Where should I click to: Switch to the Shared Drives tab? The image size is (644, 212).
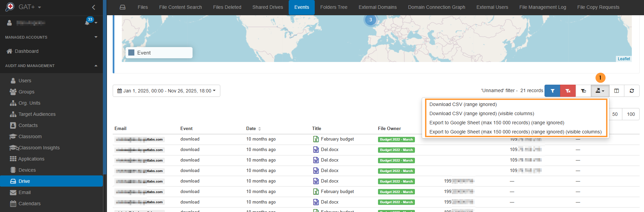[267, 7]
